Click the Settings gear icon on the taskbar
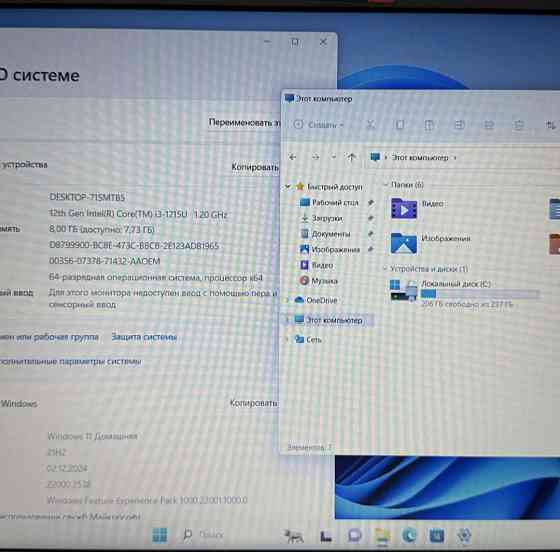 pos(464,536)
